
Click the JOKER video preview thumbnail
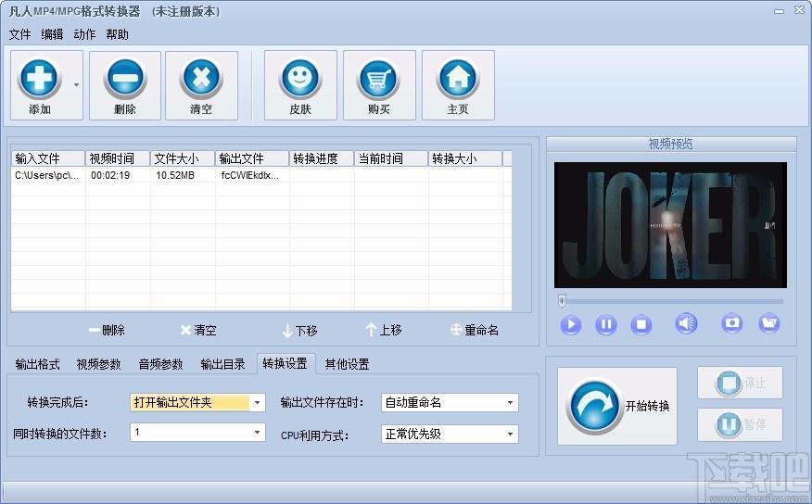pos(670,224)
